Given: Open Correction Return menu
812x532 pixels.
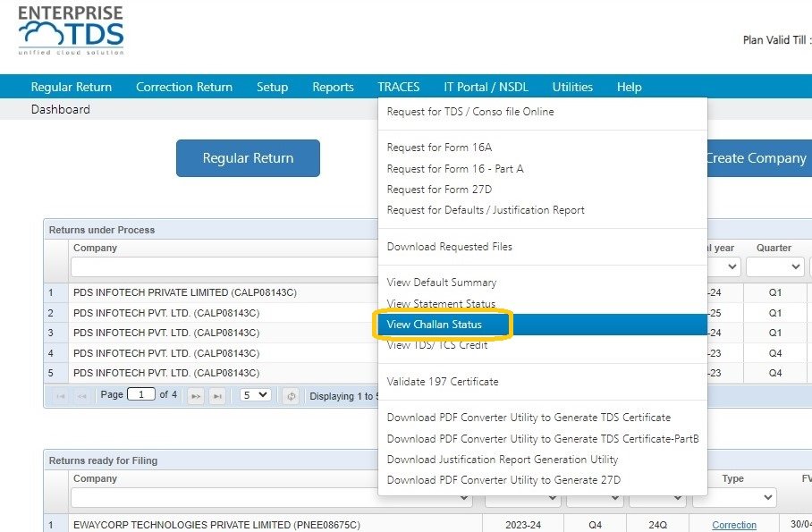Looking at the screenshot, I should point(184,87).
